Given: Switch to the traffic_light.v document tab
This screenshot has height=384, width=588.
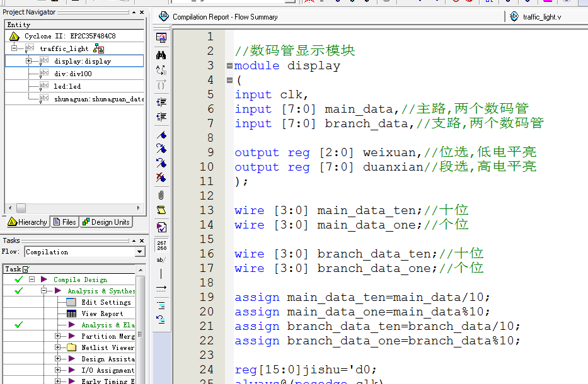Looking at the screenshot, I should 540,17.
